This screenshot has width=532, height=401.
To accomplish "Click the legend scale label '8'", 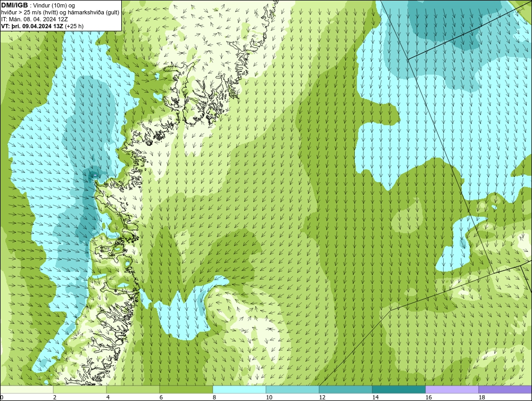I will click(x=214, y=397).
